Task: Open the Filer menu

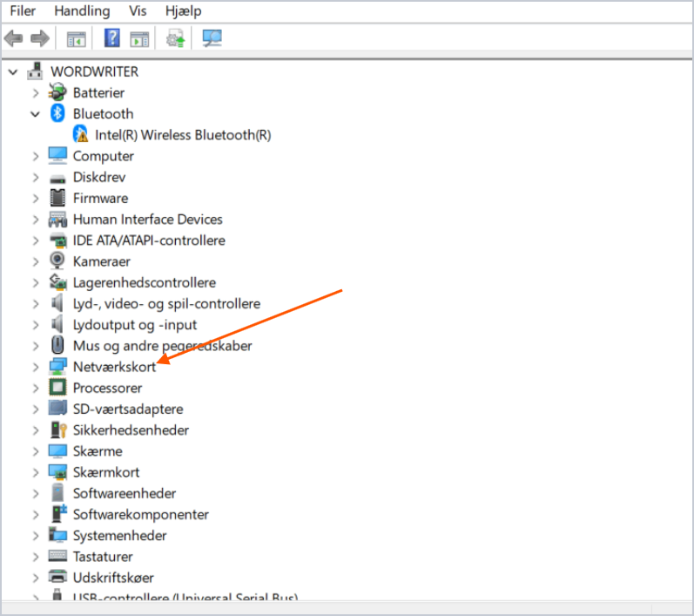Action: 23,10
